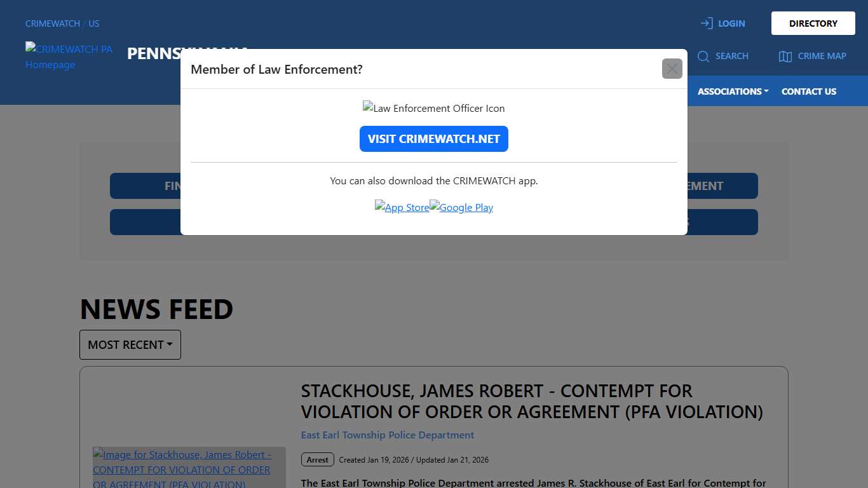Click the crime map icon

coord(785,57)
